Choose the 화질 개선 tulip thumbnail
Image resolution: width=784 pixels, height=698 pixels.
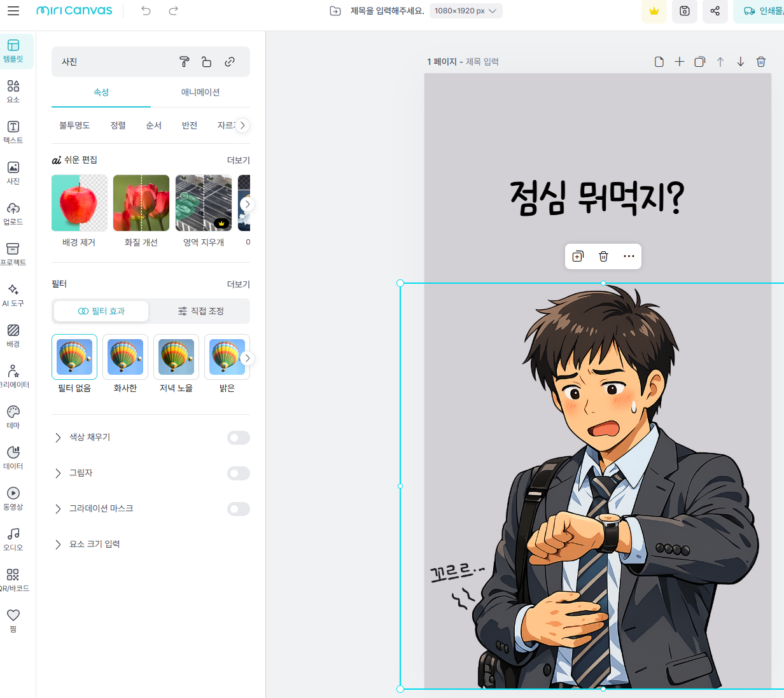point(141,203)
